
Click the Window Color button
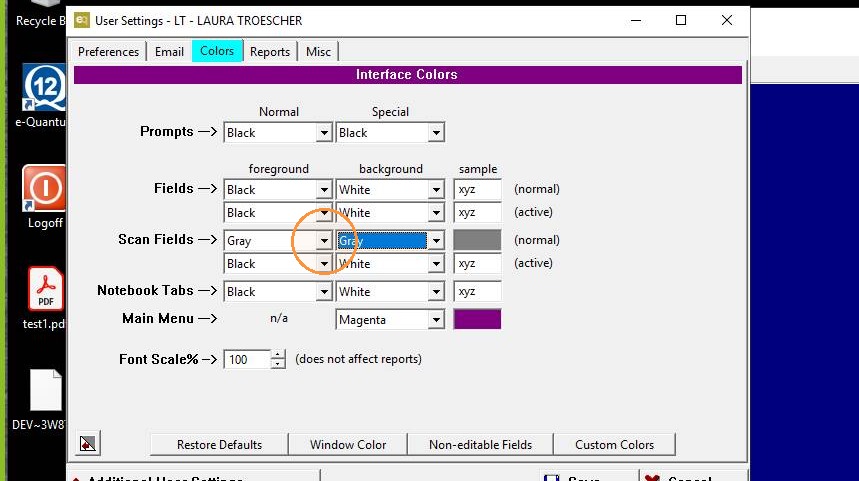point(348,444)
